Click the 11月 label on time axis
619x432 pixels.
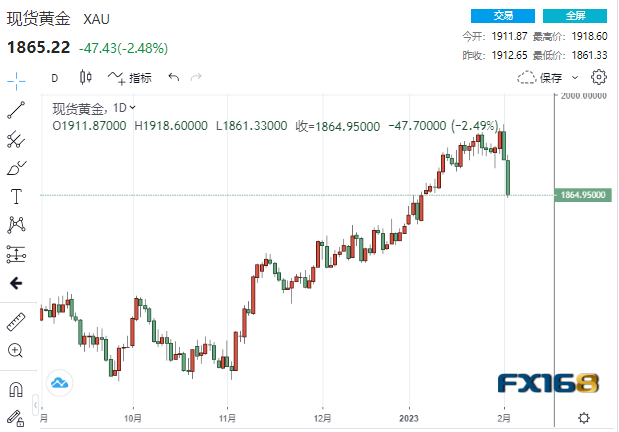pos(227,418)
